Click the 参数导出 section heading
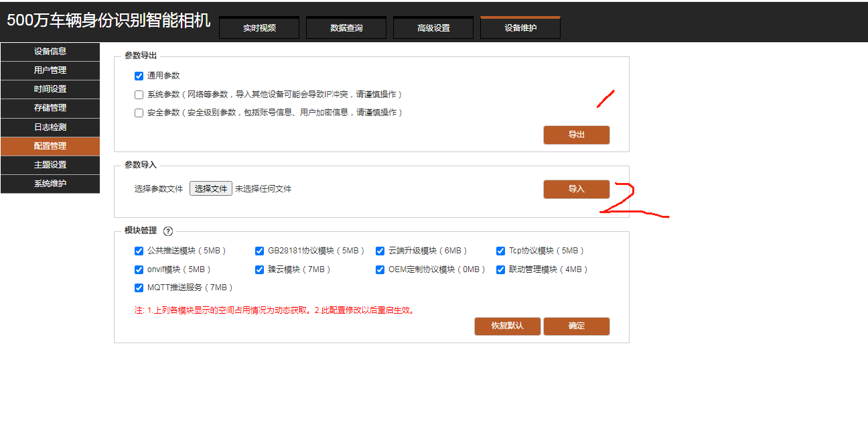868x431 pixels. pos(141,56)
